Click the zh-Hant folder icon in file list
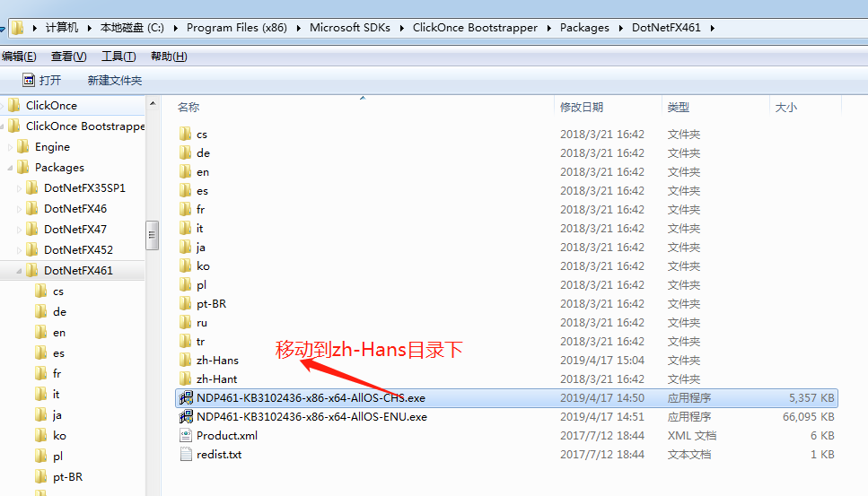The width and height of the screenshot is (868, 496). pyautogui.click(x=186, y=379)
